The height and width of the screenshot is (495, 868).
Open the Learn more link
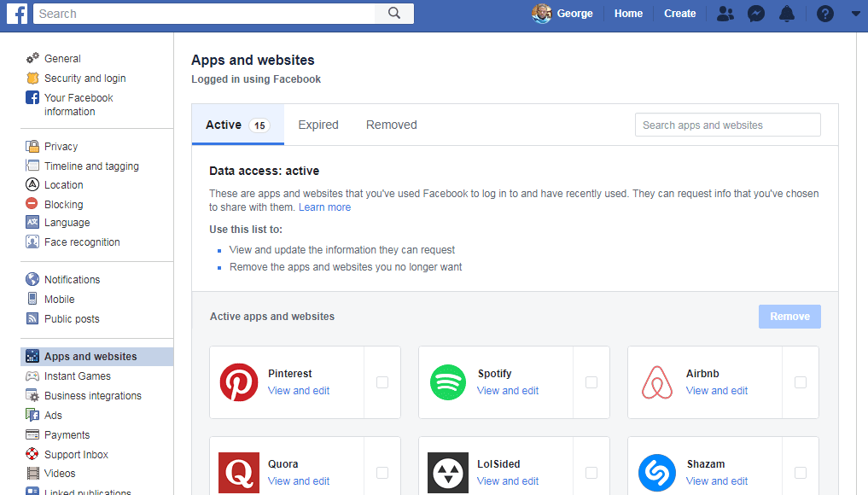325,207
